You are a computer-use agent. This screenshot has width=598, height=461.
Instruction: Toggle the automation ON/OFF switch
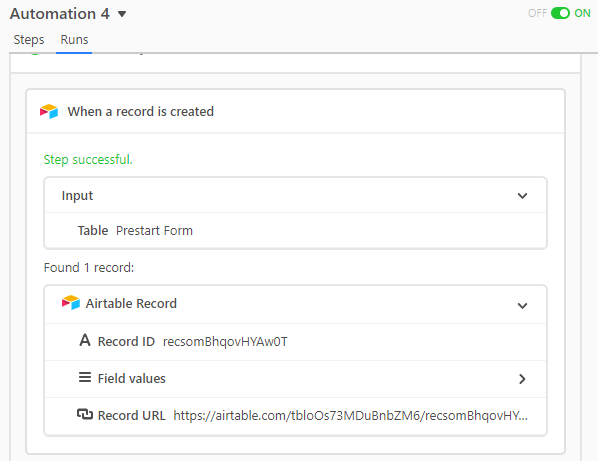560,13
